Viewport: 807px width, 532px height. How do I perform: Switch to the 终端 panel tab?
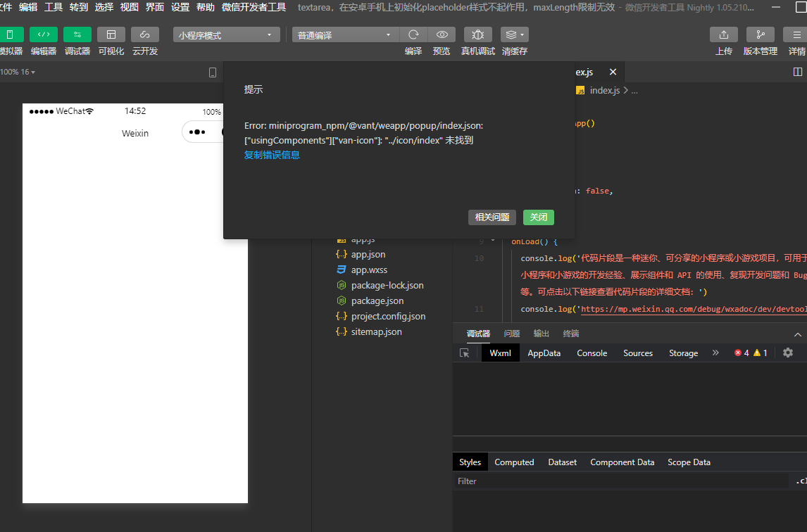571,334
